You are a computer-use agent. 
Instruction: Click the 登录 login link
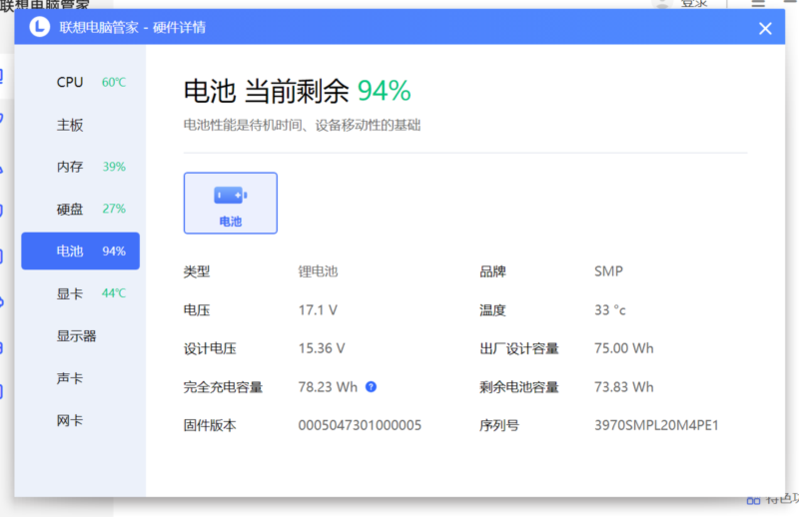pos(694,3)
